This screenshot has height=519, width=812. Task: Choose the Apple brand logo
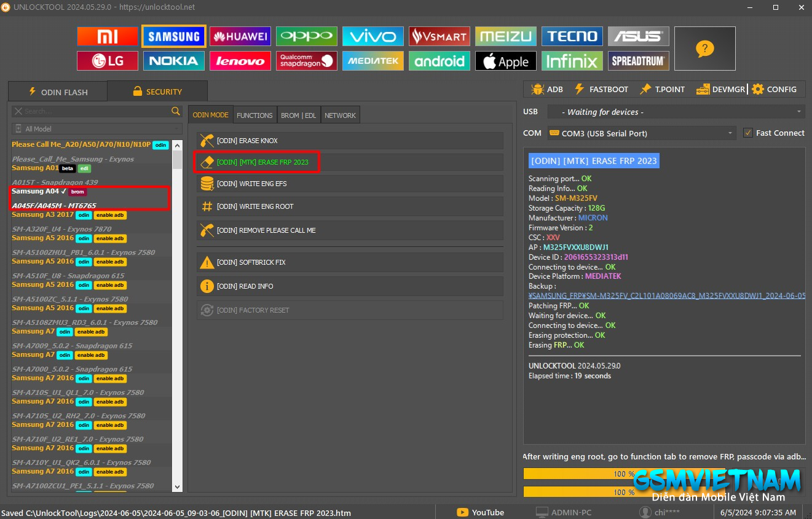(506, 61)
